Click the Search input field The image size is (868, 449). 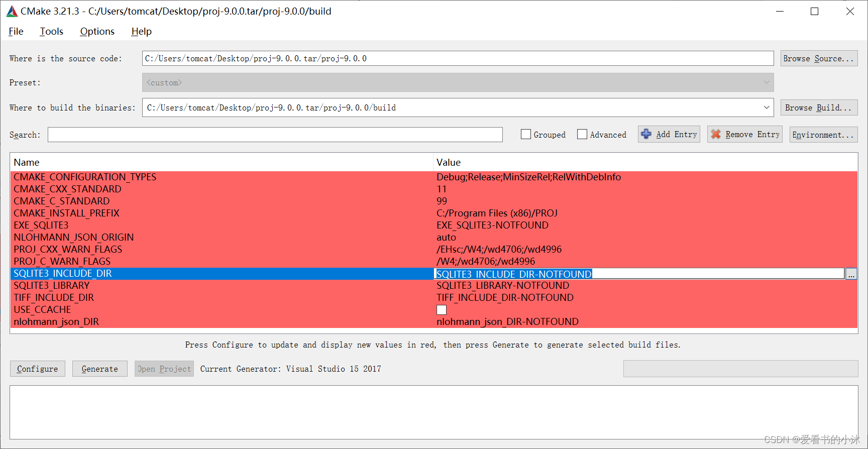pyautogui.click(x=275, y=135)
